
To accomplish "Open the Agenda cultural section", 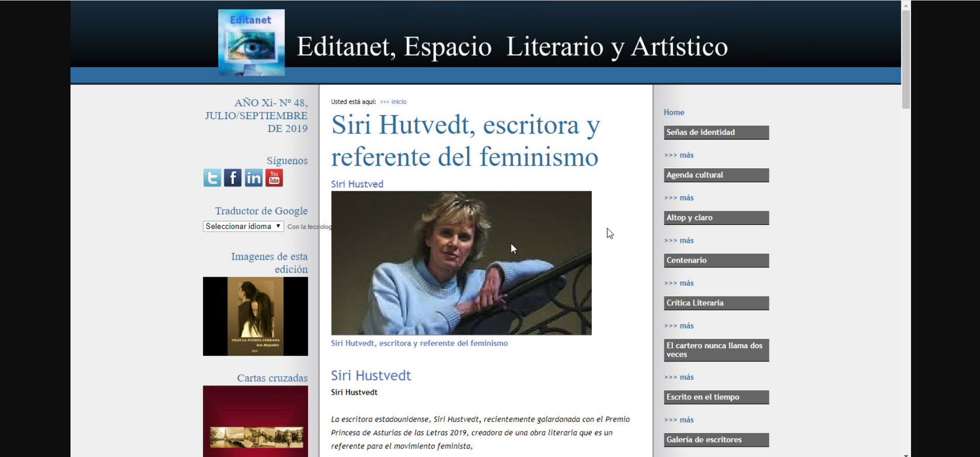I will click(716, 175).
